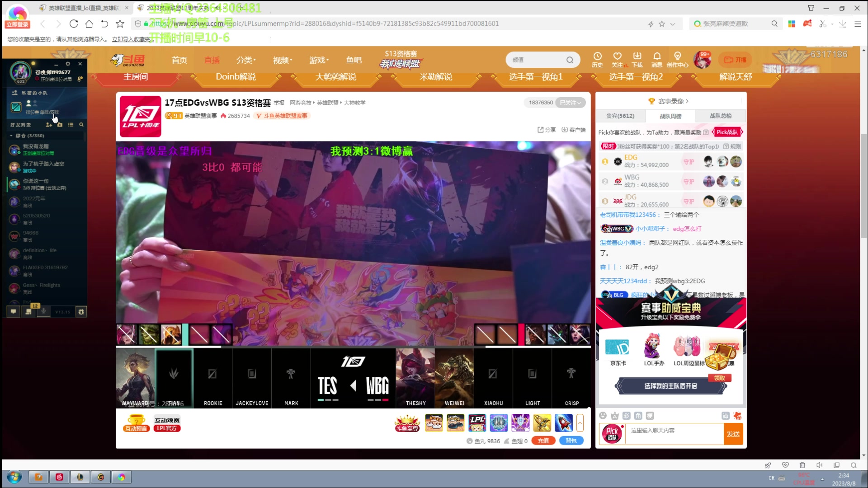This screenshot has width=868, height=488.
Task: Toggle the 守护 button for WBG
Action: [x=689, y=182]
